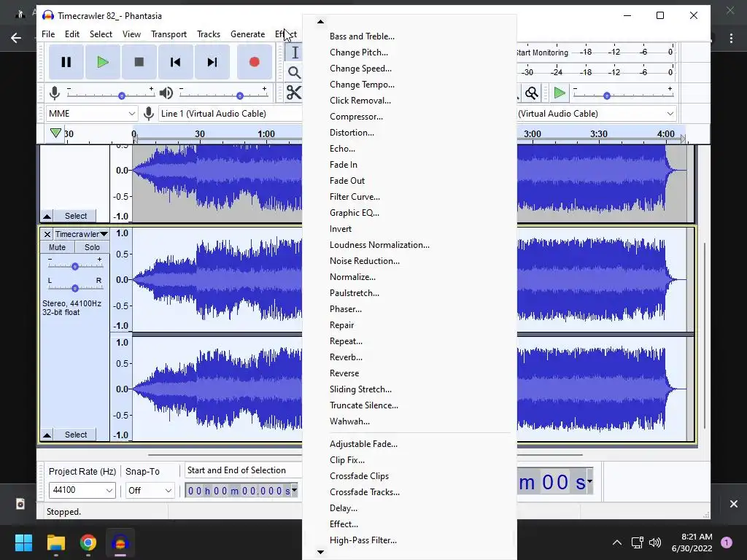Viewport: 747px width, 560px height.
Task: Click the effect menu scroll-down arrow
Action: [x=321, y=553]
